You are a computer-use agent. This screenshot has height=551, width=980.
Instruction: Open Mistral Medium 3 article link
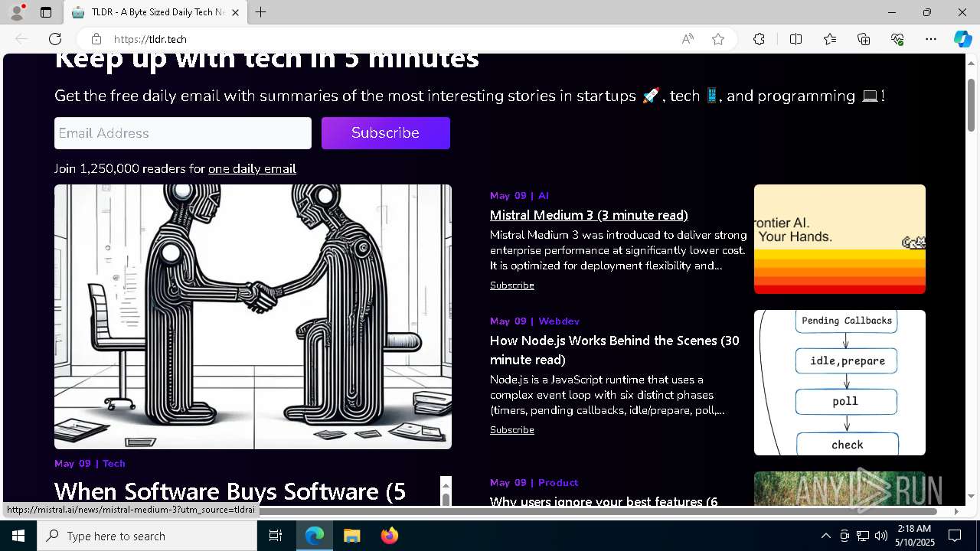point(589,215)
